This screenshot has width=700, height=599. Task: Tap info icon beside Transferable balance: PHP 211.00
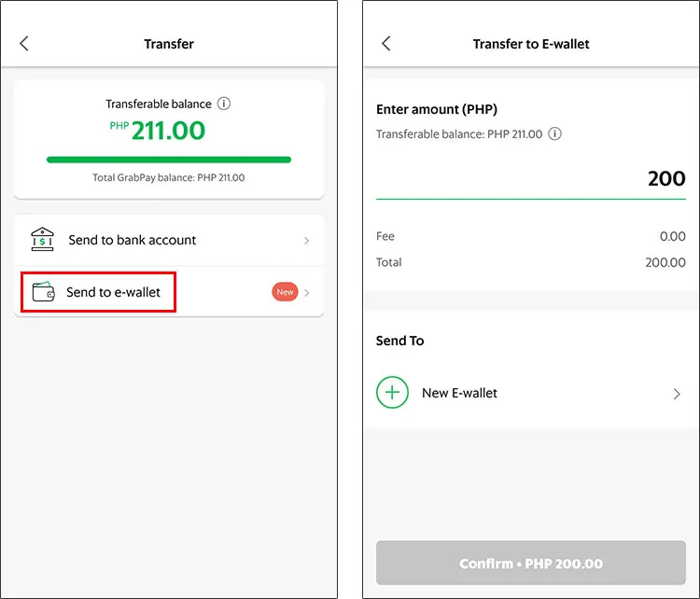pyautogui.click(x=555, y=134)
